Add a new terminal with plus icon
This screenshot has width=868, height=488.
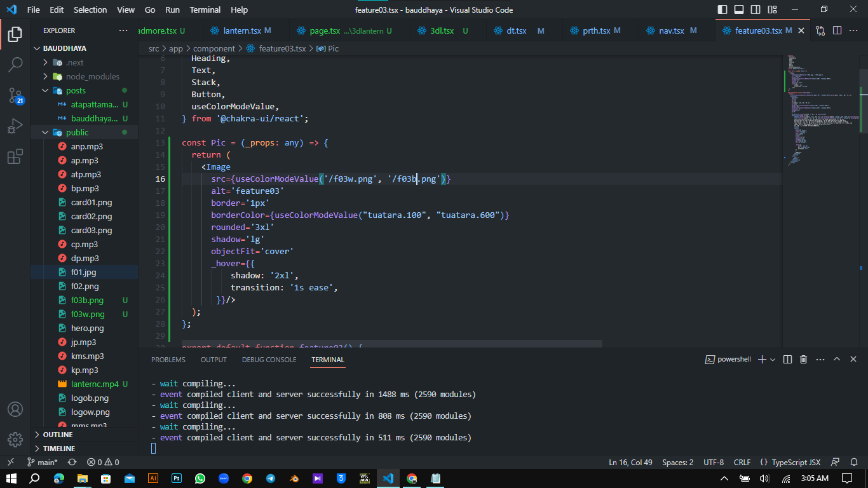pyautogui.click(x=763, y=360)
